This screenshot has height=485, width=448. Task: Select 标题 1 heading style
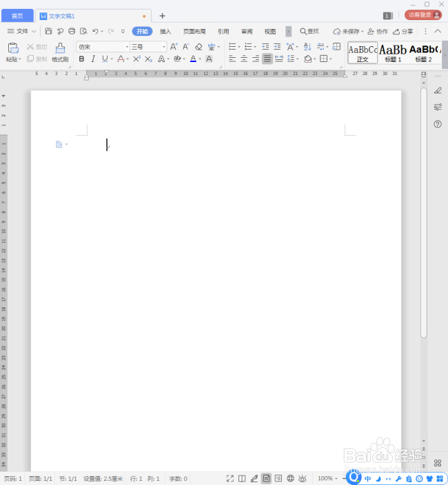click(x=393, y=52)
